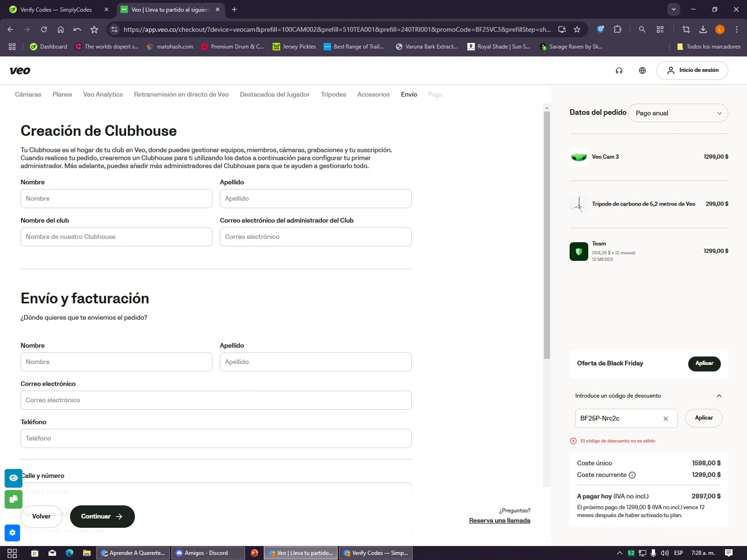Click the browser search magnifier icon
747x560 pixels.
[x=642, y=29]
